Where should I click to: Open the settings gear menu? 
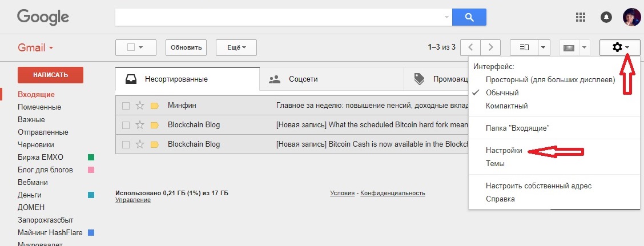[620, 47]
